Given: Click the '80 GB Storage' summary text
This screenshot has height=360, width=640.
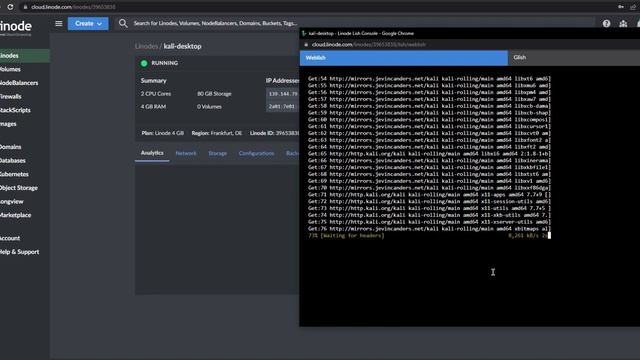Looking at the screenshot, I should pyautogui.click(x=214, y=94).
